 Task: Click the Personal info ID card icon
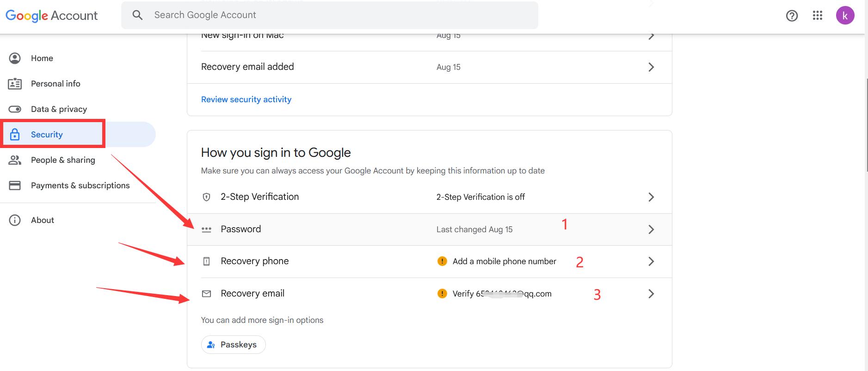15,84
